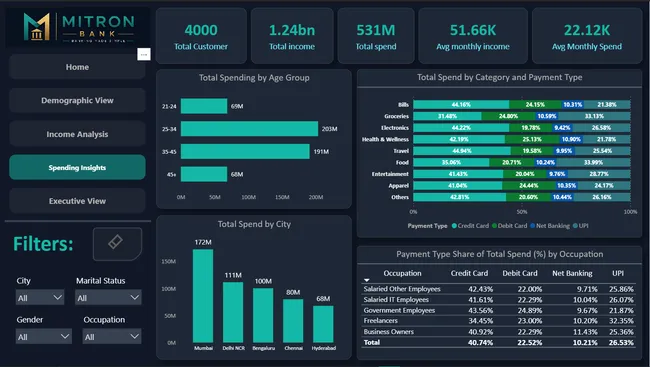The height and width of the screenshot is (367, 650).
Task: Sort table by Debit Card column header
Action: (520, 273)
